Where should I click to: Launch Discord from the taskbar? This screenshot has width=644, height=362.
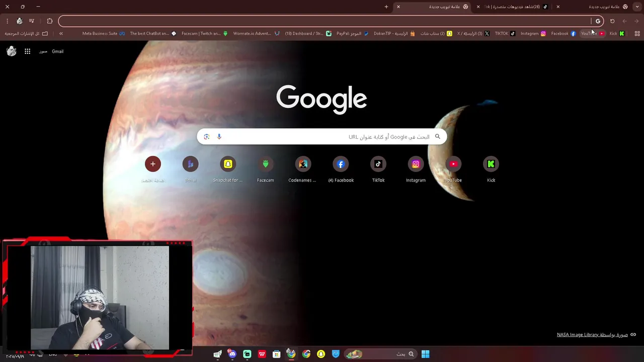232,354
